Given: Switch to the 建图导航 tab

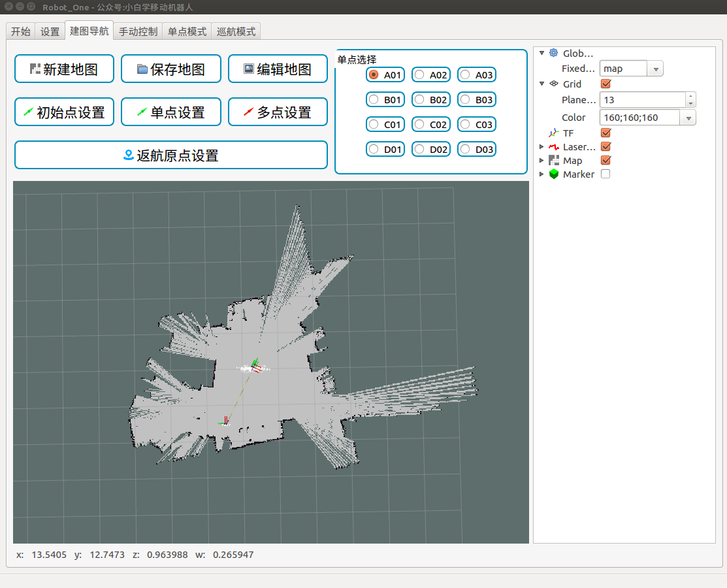Looking at the screenshot, I should click(x=89, y=31).
